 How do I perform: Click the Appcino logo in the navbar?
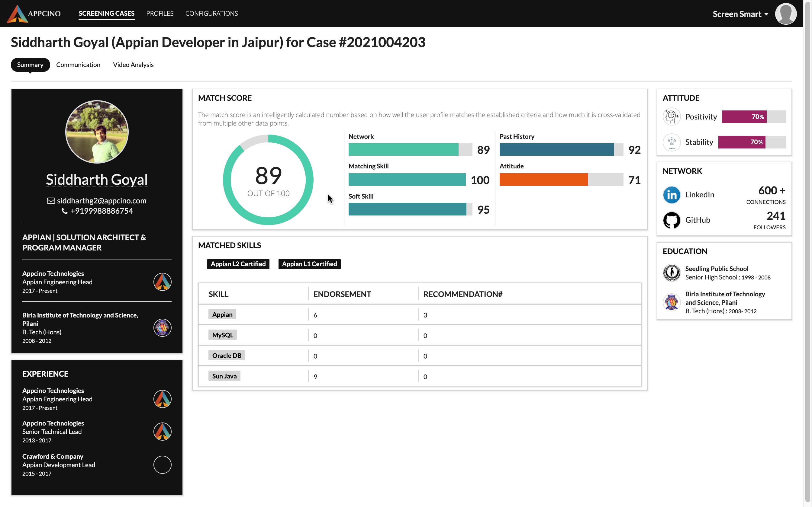[x=17, y=13]
